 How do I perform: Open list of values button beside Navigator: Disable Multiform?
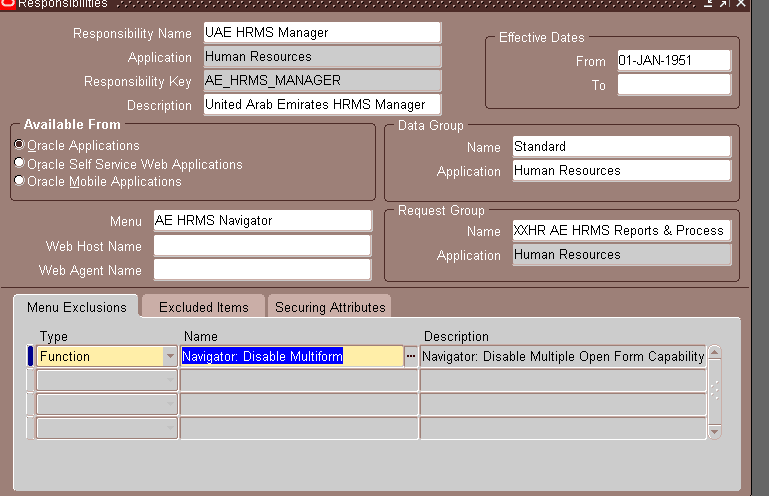[411, 356]
